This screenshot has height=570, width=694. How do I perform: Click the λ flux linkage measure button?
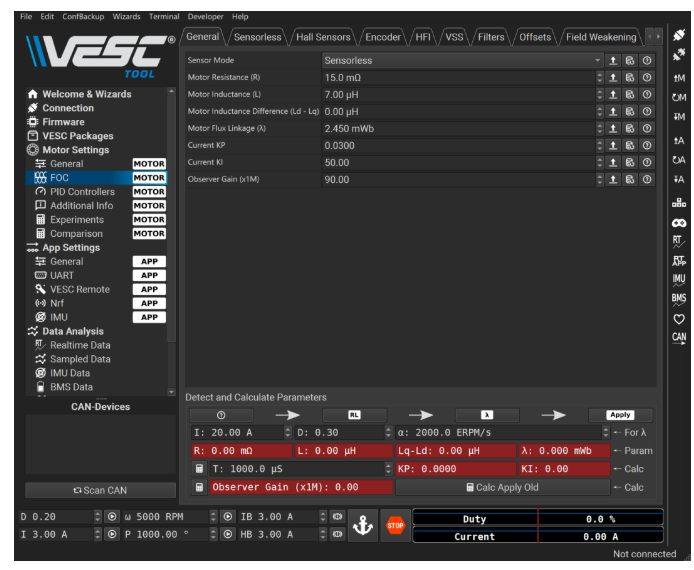[487, 415]
